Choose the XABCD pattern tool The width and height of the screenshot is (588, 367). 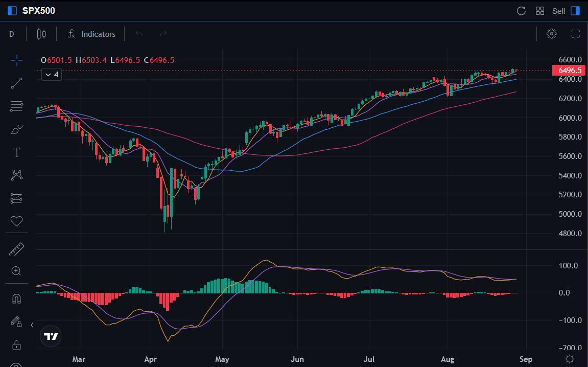coord(16,175)
